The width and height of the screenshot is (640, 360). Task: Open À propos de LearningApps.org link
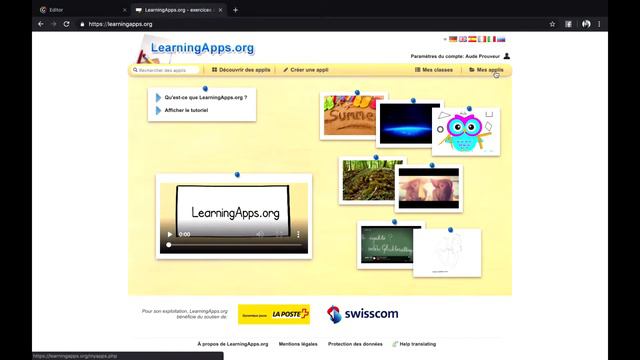tap(233, 344)
